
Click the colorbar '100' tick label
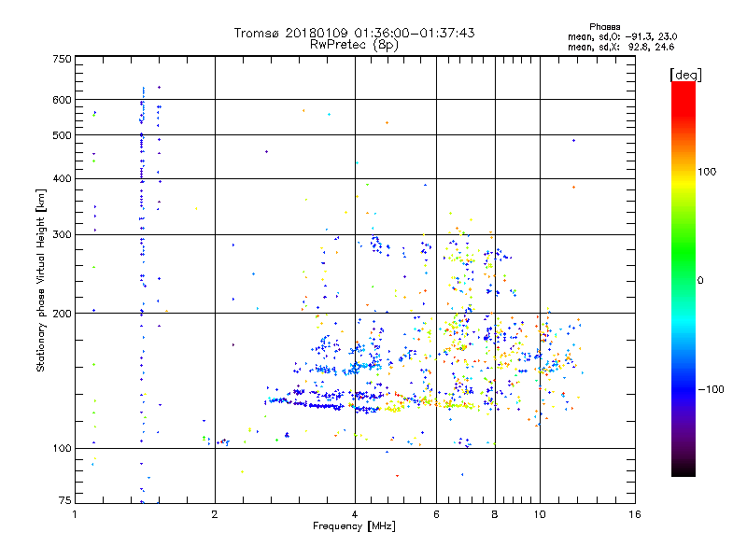coord(707,172)
